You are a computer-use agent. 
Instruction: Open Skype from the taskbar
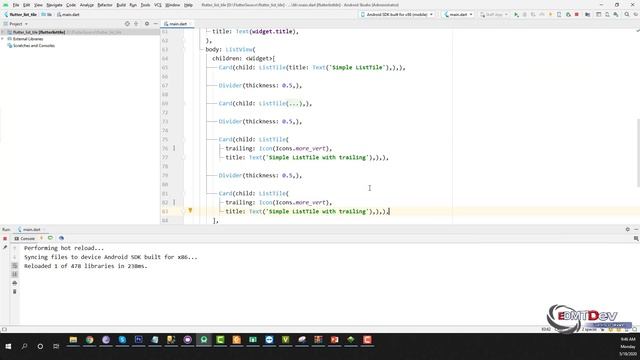tap(122, 340)
